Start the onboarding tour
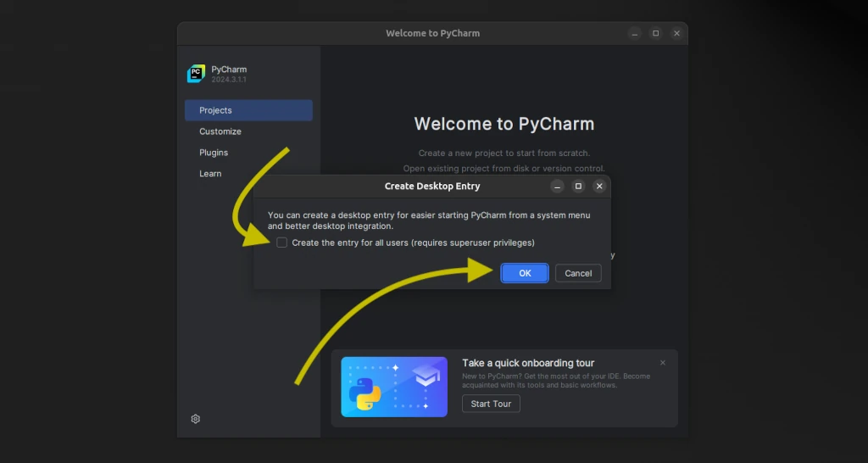 coord(491,404)
